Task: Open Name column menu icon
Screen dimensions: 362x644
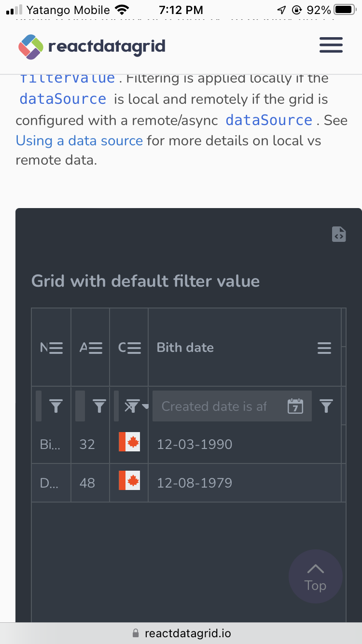Action: [56, 348]
